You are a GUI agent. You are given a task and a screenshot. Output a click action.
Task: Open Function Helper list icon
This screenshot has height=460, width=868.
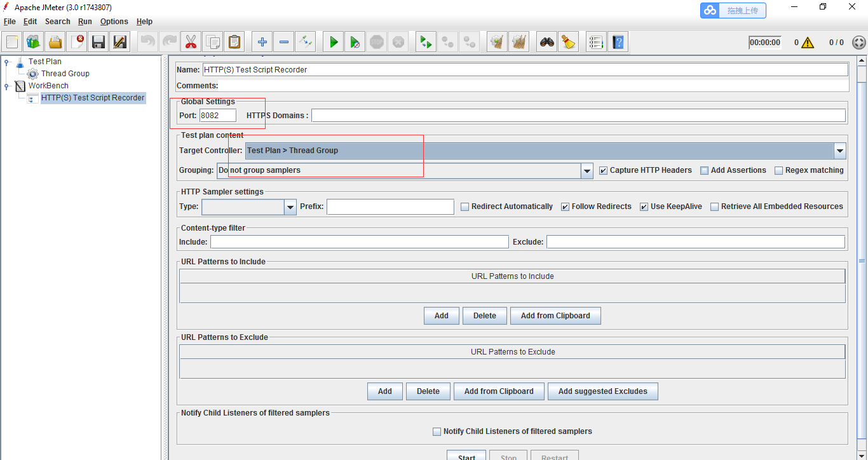(595, 42)
